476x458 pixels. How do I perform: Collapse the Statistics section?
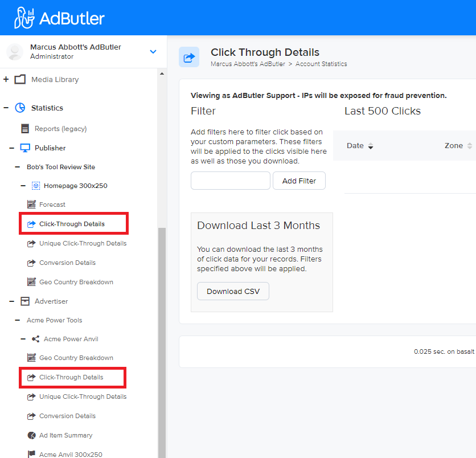click(5, 108)
